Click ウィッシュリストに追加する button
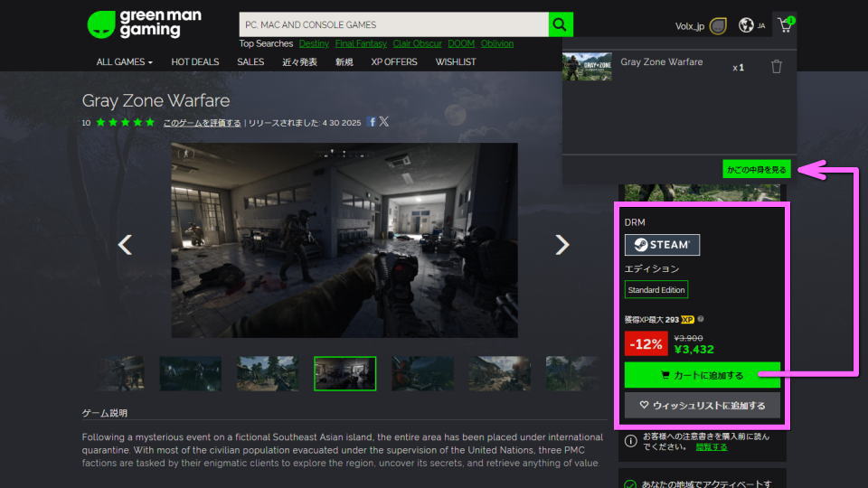Viewport: 868px width, 488px height. click(x=702, y=406)
